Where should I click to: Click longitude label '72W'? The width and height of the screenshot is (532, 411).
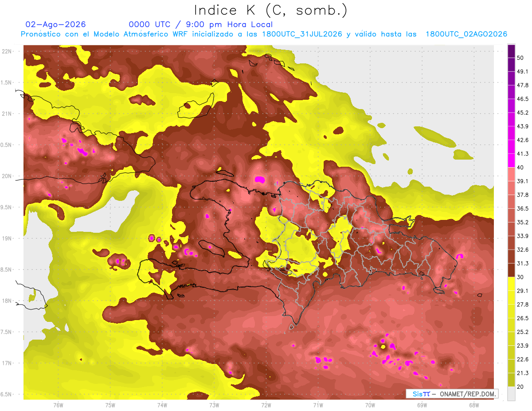coord(266,406)
